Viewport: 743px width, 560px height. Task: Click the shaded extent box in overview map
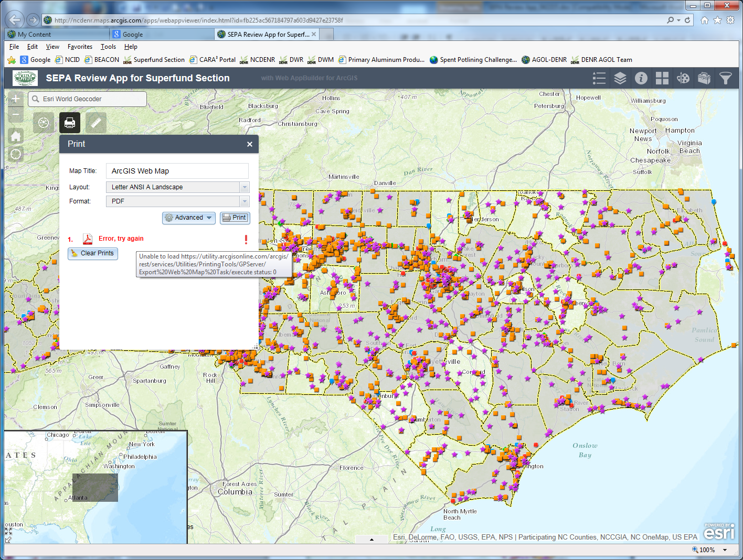point(95,488)
